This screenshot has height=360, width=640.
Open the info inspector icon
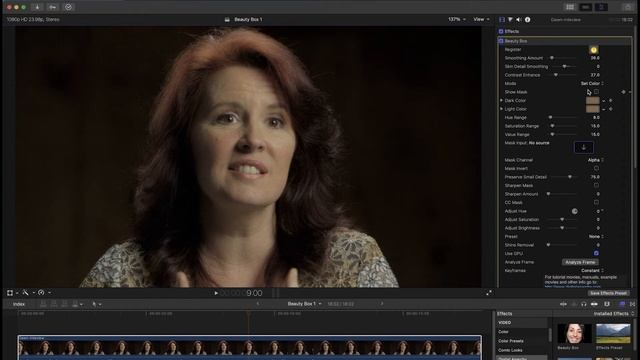527,20
